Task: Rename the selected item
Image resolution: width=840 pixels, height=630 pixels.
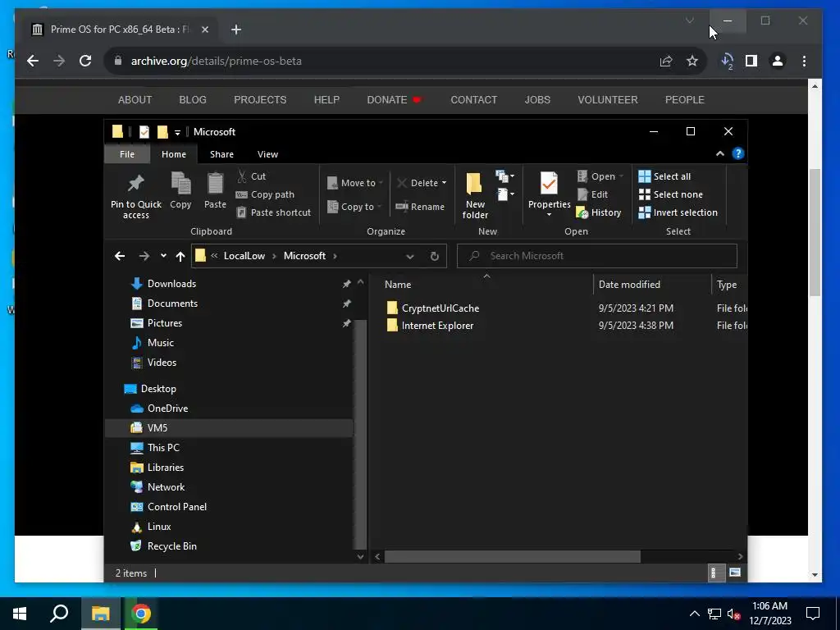Action: click(x=420, y=207)
